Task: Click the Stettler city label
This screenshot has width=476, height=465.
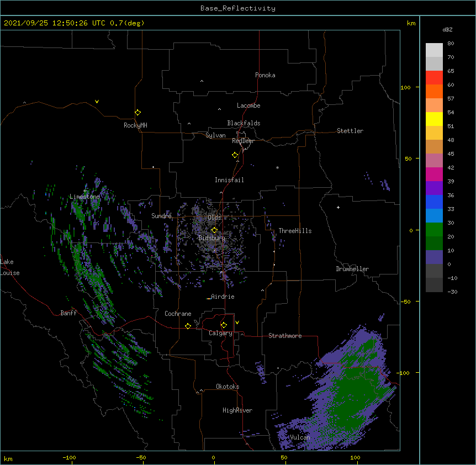Action: pos(350,131)
